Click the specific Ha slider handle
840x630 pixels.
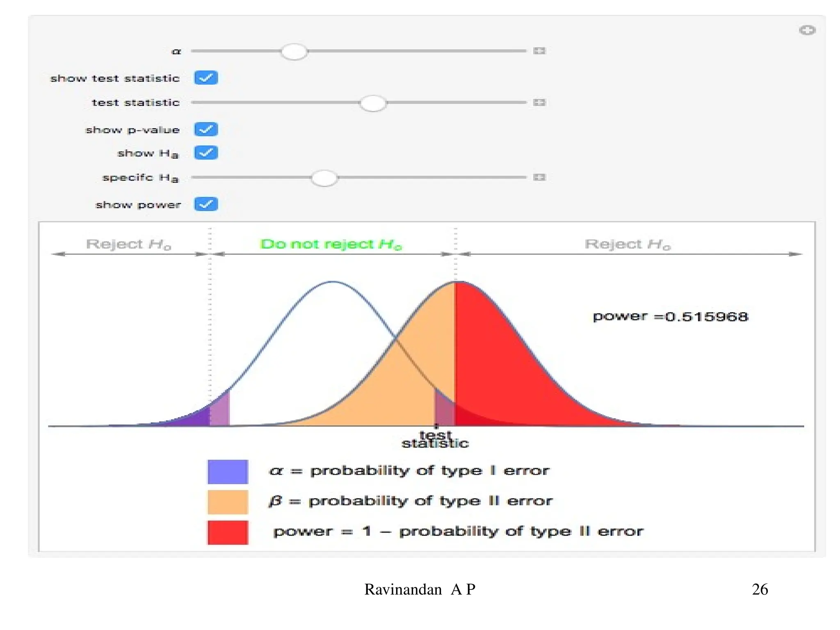point(324,178)
